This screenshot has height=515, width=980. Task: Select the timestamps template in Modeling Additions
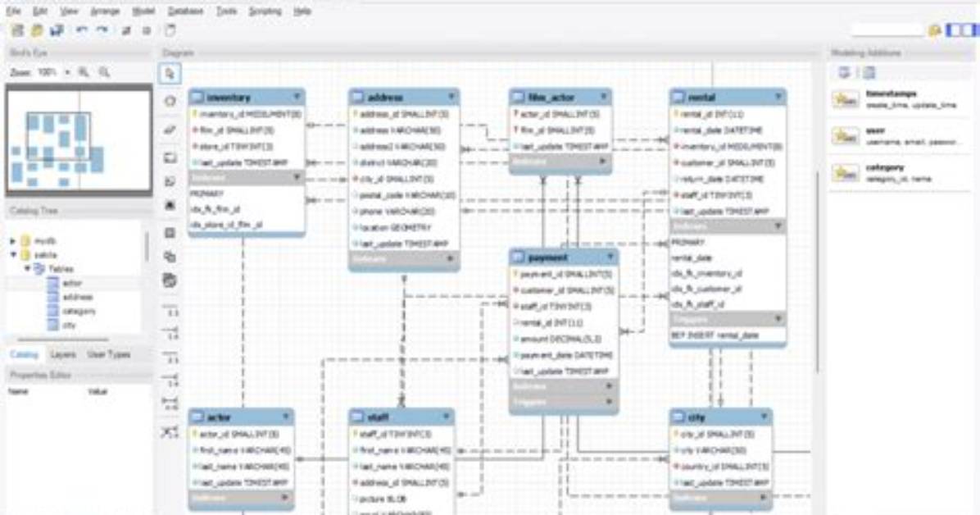(x=900, y=99)
